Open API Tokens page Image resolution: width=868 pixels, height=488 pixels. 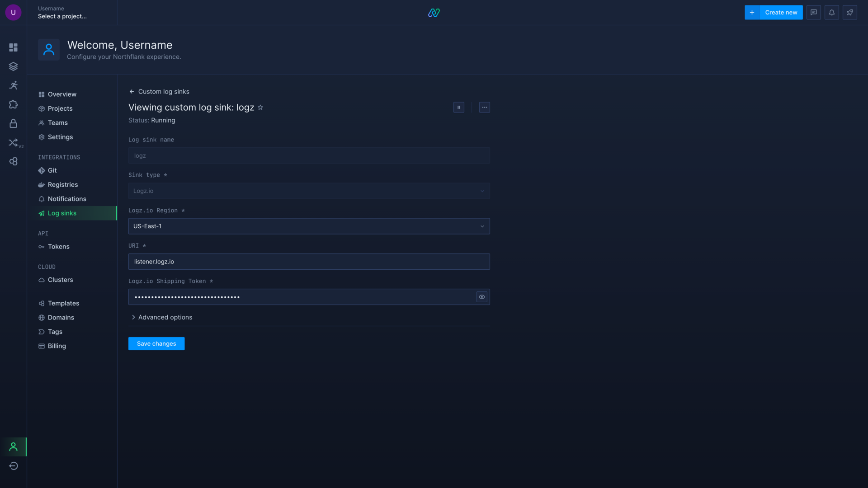coord(54,247)
